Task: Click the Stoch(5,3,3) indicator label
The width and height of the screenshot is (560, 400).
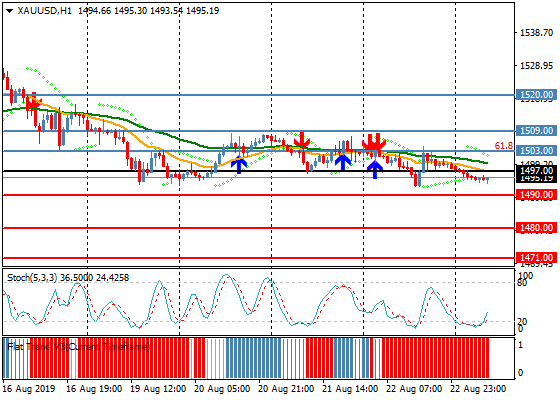Action: 32,278
